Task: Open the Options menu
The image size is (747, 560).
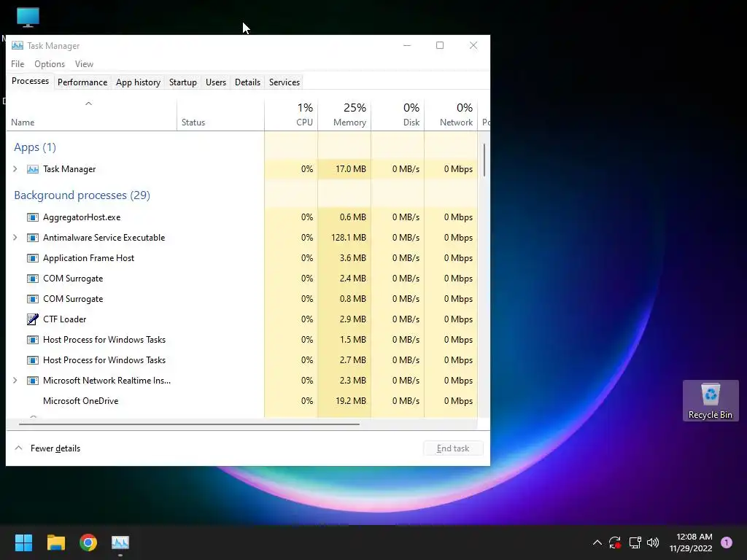Action: click(50, 64)
